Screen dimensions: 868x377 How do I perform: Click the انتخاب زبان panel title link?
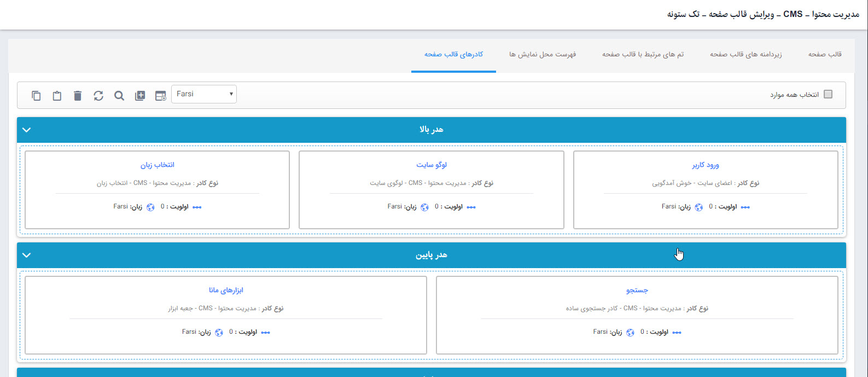click(x=157, y=165)
